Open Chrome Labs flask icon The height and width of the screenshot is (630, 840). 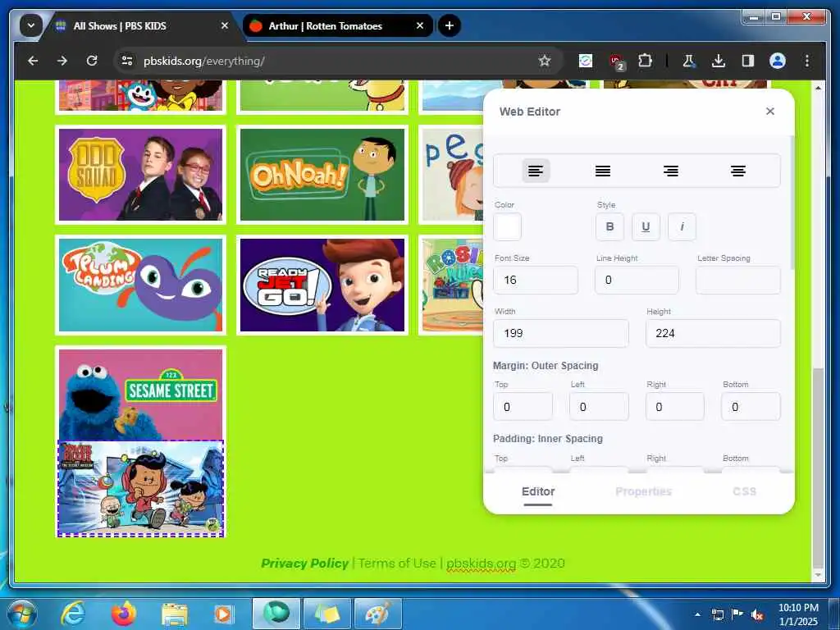pyautogui.click(x=689, y=61)
